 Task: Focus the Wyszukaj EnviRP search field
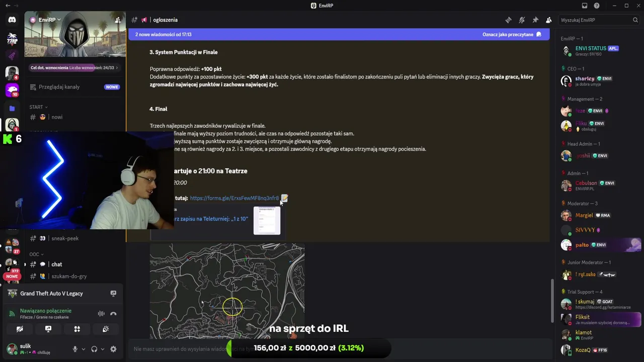(x=599, y=20)
